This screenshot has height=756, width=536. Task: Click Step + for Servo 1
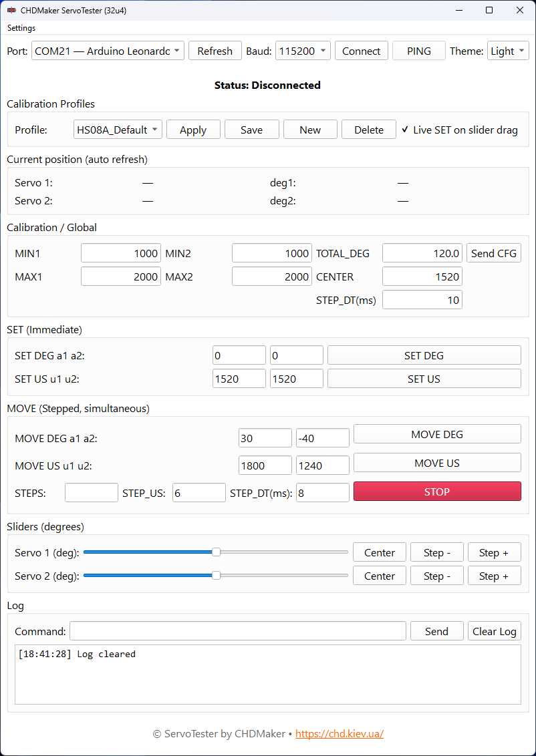click(x=494, y=552)
